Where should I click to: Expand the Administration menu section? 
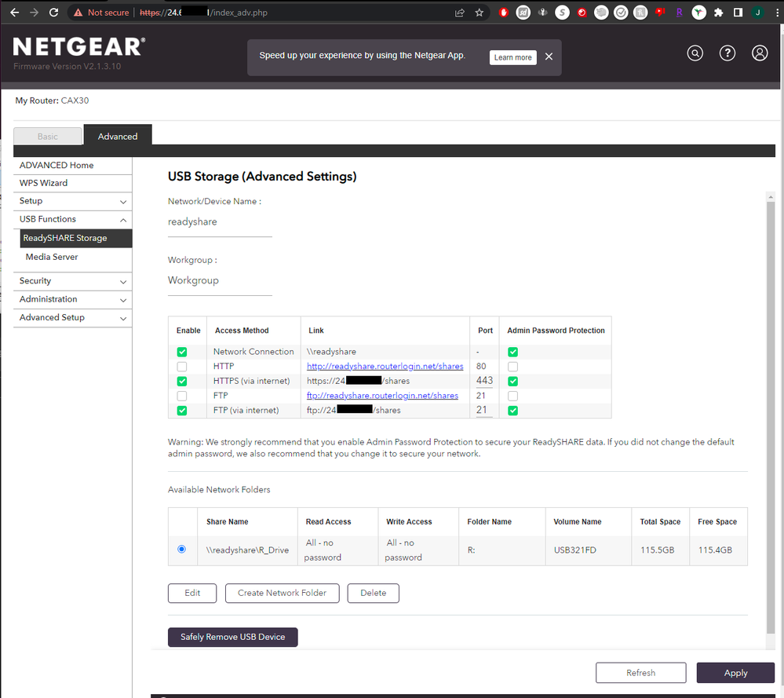[72, 300]
